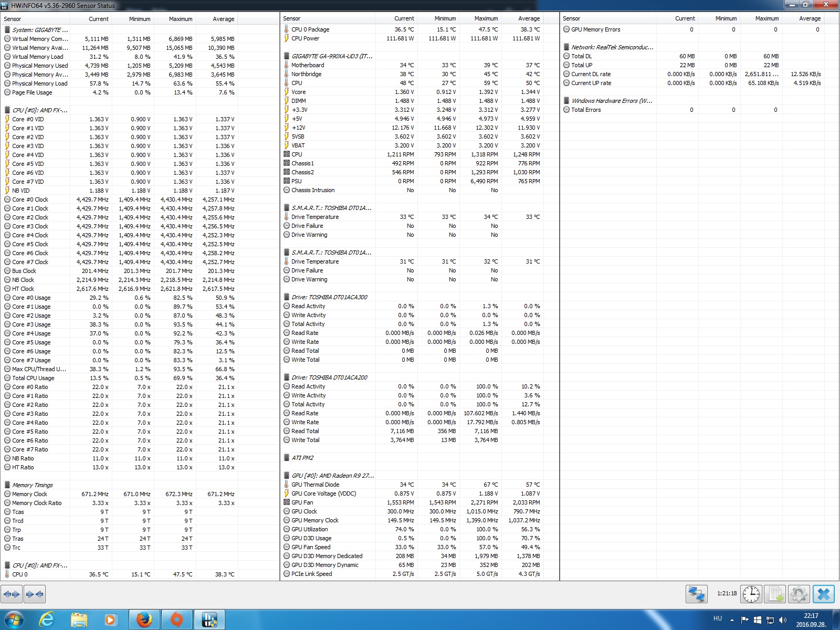Select the GPU Memory Errors row

click(699, 29)
